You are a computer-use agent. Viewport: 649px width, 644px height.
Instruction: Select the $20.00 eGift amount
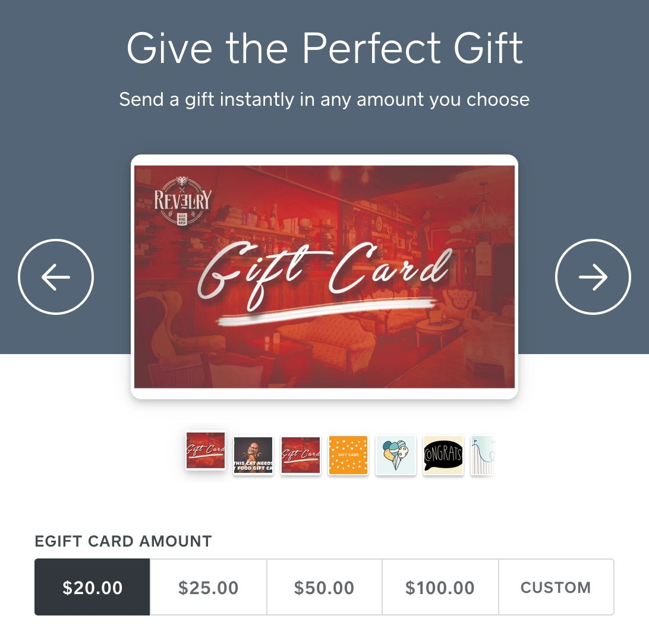(92, 587)
